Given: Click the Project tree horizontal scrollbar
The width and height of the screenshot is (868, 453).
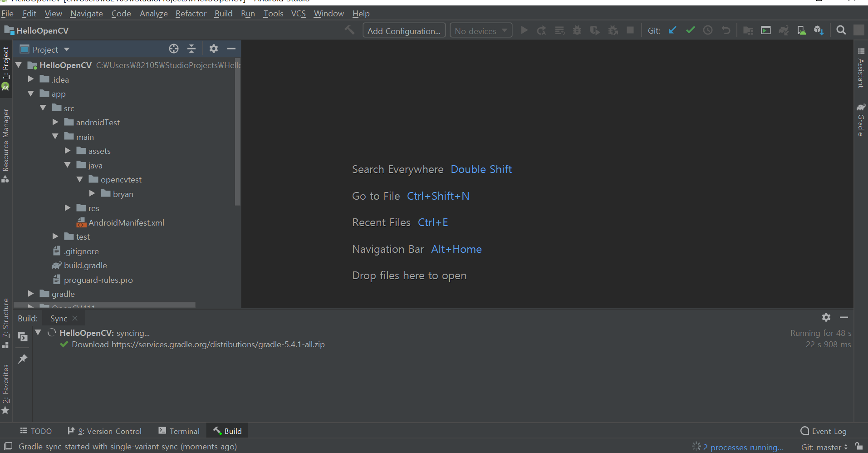Looking at the screenshot, I should tap(105, 305).
